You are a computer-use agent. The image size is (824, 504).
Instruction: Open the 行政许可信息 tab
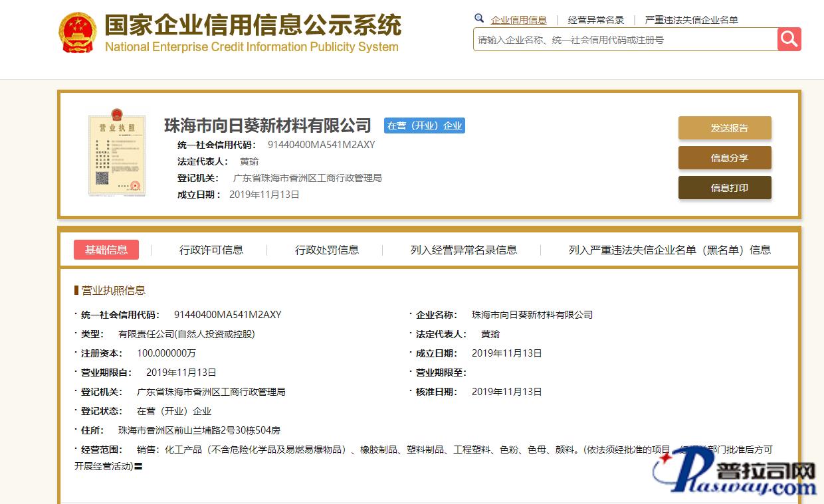click(211, 250)
